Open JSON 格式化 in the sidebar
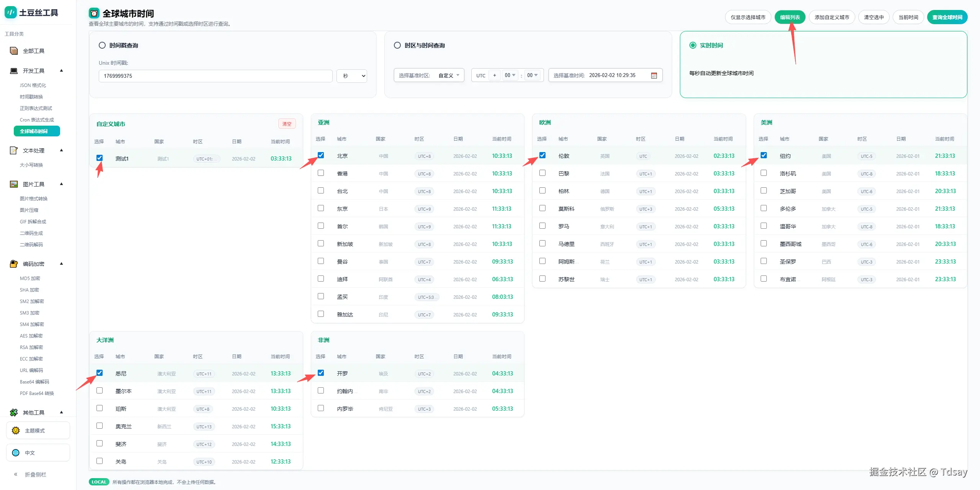This screenshot has height=490, width=980. coord(33,85)
